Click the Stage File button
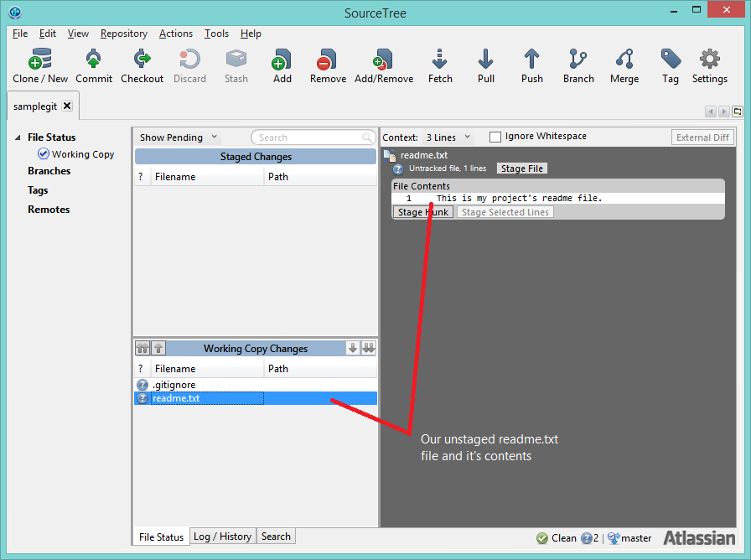The height and width of the screenshot is (560, 751). coord(522,169)
